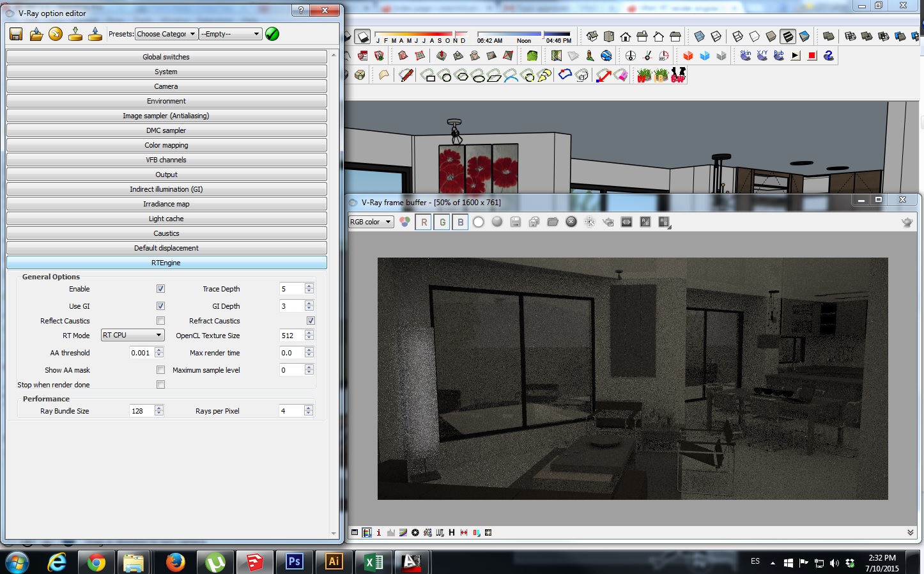
Task: Click the Trace Depth value field
Action: pyautogui.click(x=292, y=289)
